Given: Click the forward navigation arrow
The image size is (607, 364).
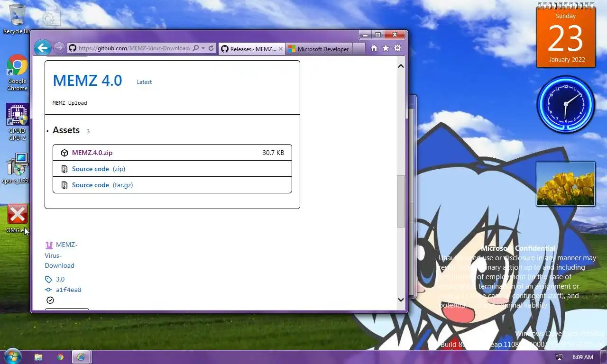Looking at the screenshot, I should 59,48.
